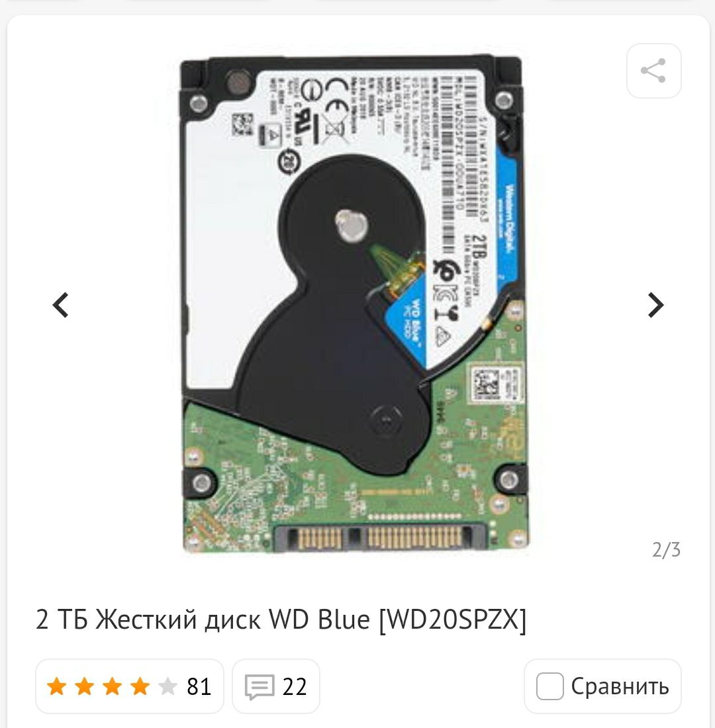
Task: Click the Сравнить label text
Action: pyautogui.click(x=620, y=686)
